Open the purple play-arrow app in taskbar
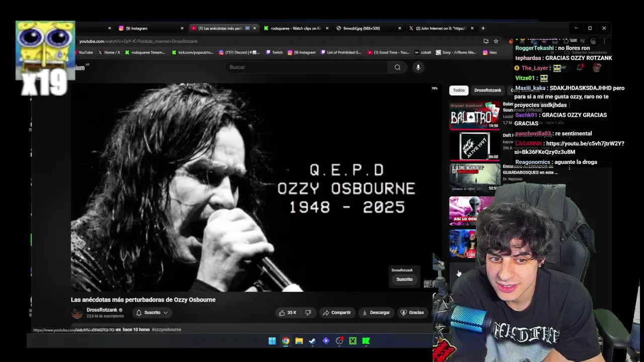 pos(326,341)
